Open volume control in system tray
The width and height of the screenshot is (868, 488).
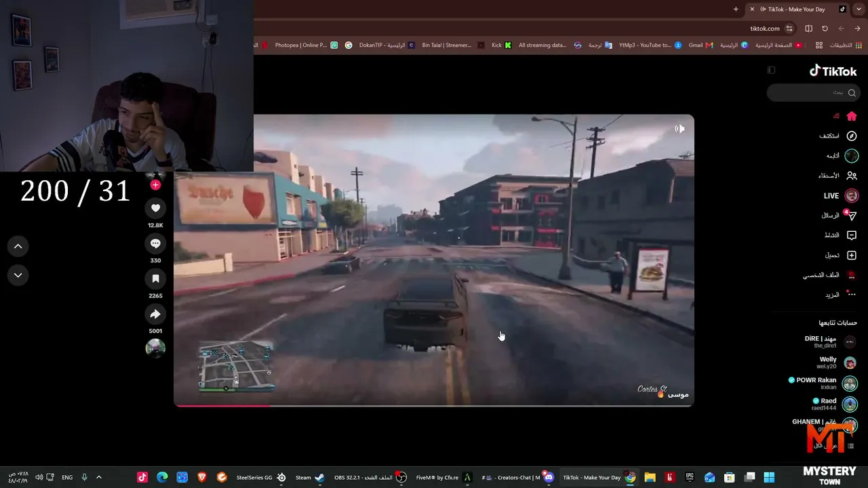click(x=39, y=477)
